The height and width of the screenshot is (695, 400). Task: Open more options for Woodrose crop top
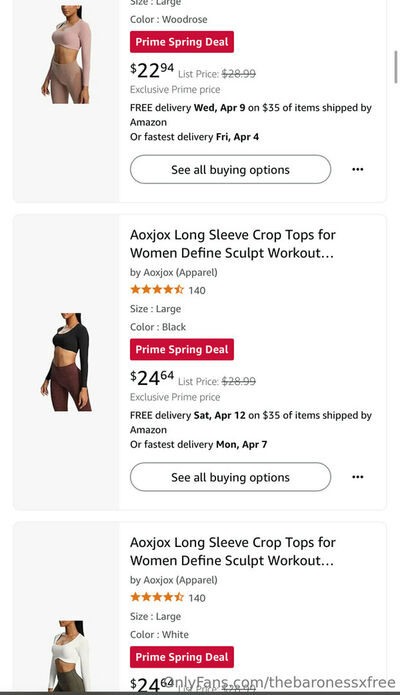(x=357, y=169)
